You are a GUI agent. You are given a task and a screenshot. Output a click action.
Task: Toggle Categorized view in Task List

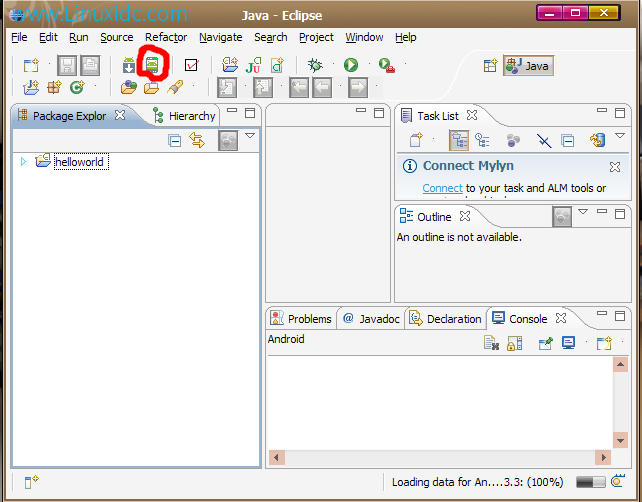coord(459,140)
